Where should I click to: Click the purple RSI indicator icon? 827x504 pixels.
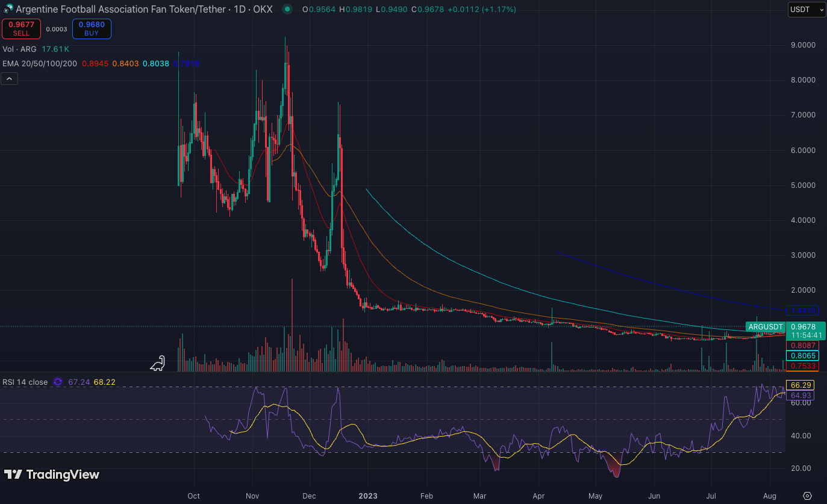(58, 382)
